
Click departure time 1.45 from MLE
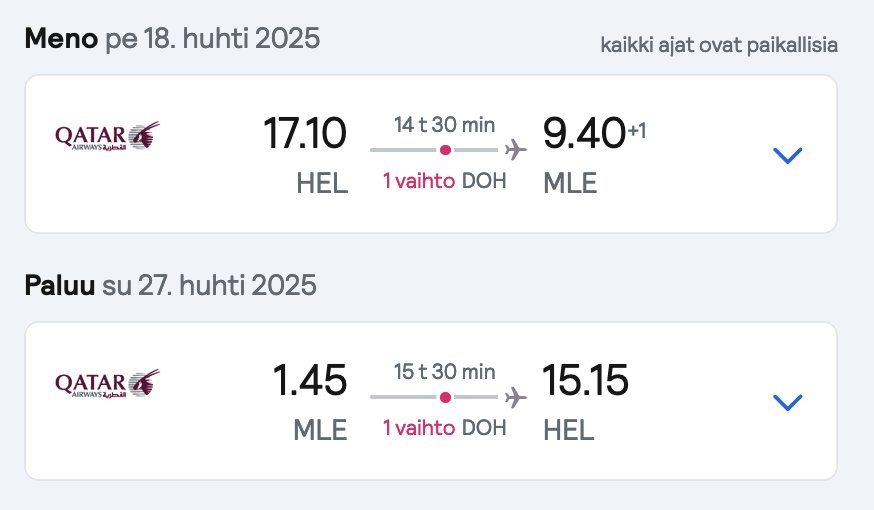click(x=310, y=380)
